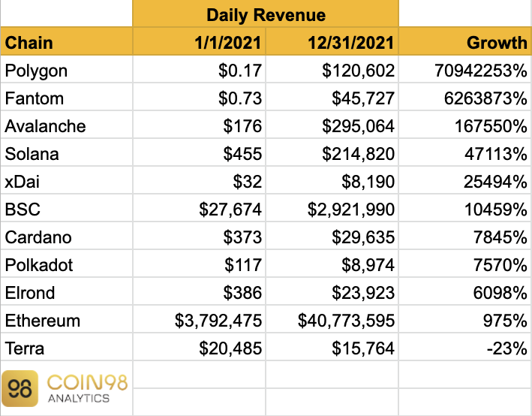This screenshot has height=416, width=532.
Task: Select the 6263873% growth cell
Action: point(464,97)
